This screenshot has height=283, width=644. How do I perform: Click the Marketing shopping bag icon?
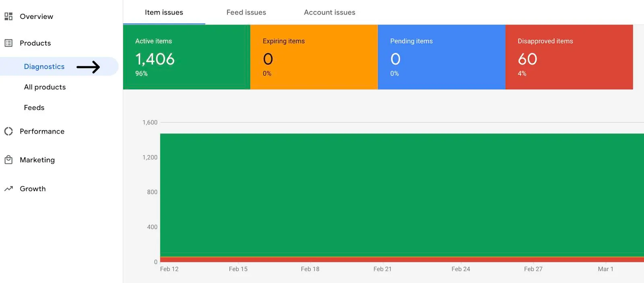tap(8, 160)
